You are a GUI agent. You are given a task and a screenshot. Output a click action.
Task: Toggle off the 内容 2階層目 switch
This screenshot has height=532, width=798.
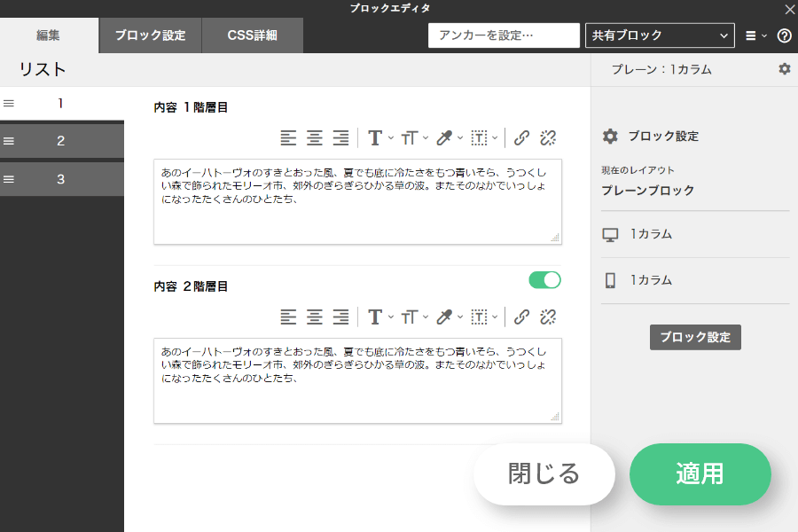coord(544,280)
